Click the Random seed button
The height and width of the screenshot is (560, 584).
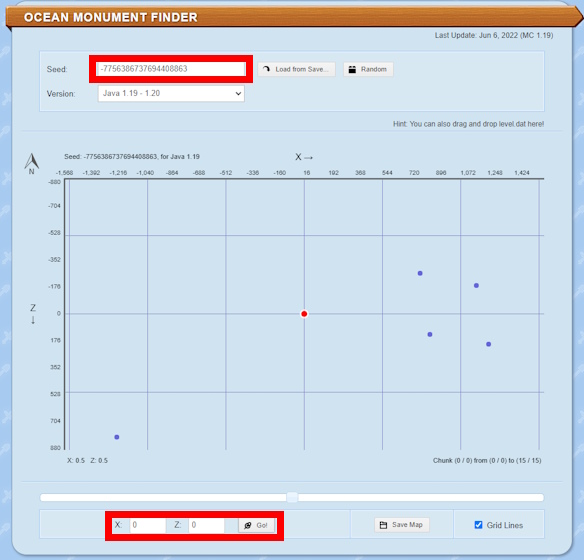tap(368, 69)
